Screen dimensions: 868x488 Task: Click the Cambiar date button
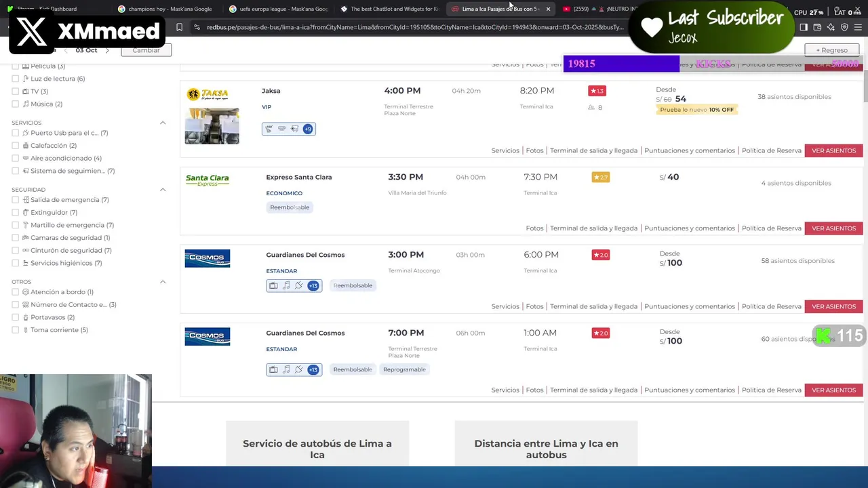pyautogui.click(x=146, y=50)
